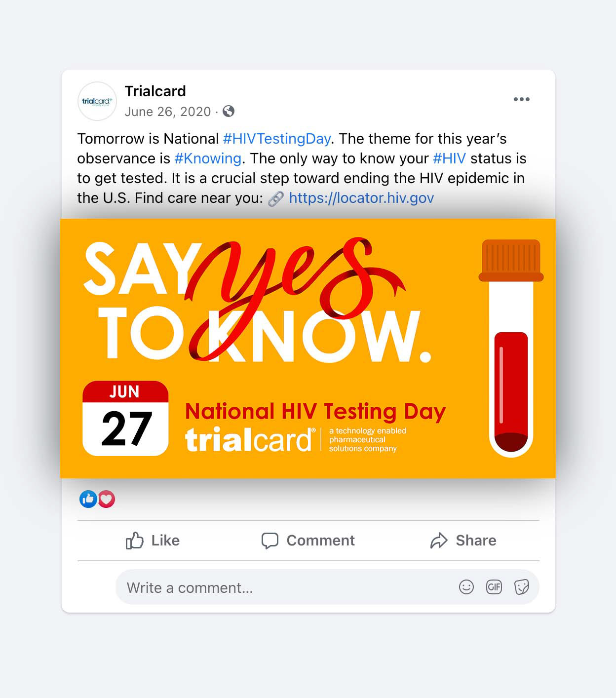Image resolution: width=616 pixels, height=698 pixels.
Task: Open the Say Yes To Know post image
Action: click(308, 349)
